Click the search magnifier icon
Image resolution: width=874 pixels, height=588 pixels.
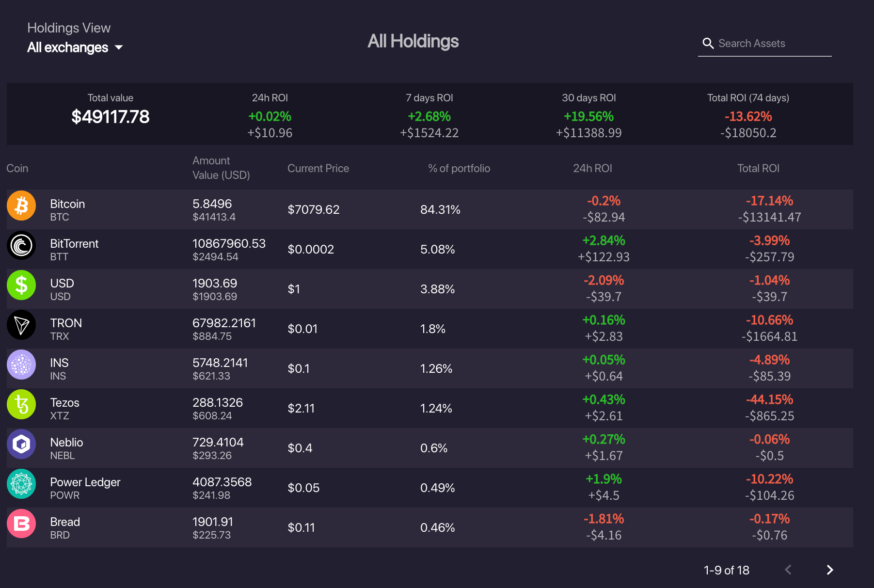click(x=708, y=44)
